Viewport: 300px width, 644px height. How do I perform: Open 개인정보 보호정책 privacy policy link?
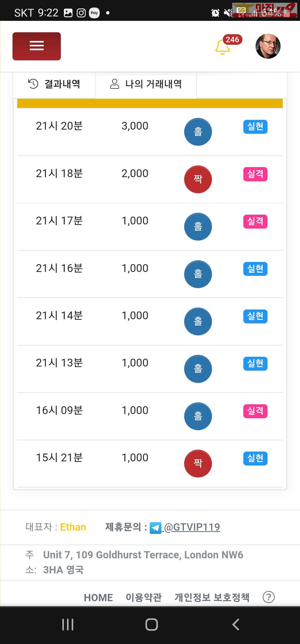click(x=212, y=598)
